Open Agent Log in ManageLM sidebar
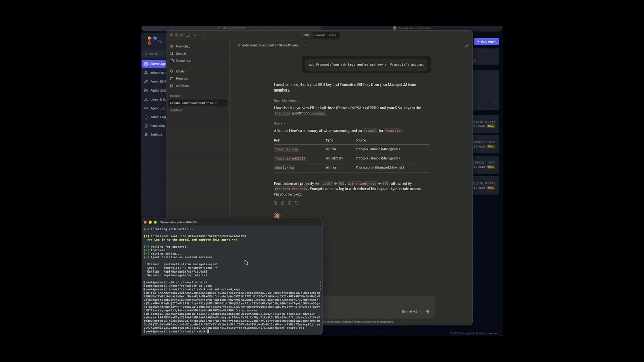The image size is (644, 362). click(154, 108)
